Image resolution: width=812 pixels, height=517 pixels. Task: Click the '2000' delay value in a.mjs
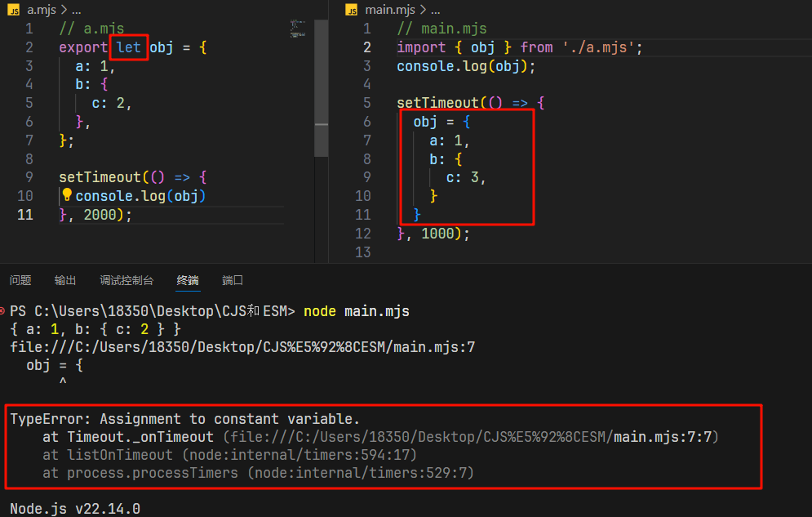(x=100, y=215)
